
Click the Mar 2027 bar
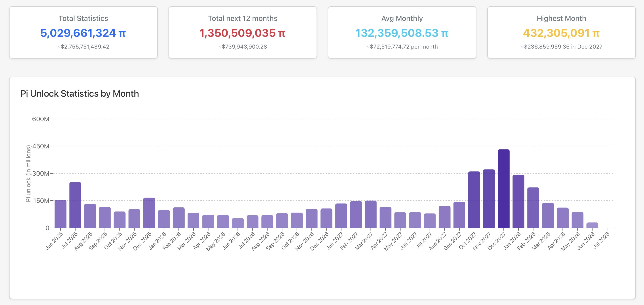371,214
